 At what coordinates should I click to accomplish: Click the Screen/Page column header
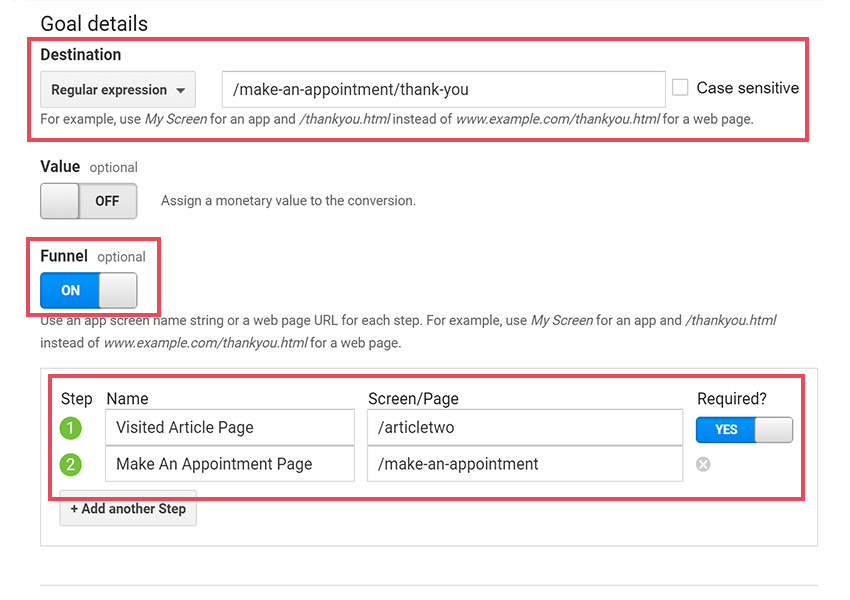[413, 399]
